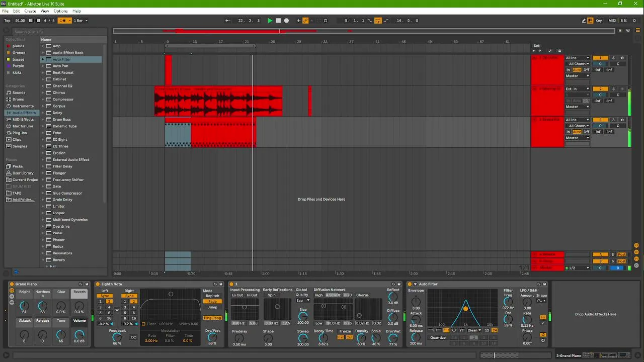The height and width of the screenshot is (362, 644).
Task: Select the Orange collection color tag
Action: coord(19,53)
